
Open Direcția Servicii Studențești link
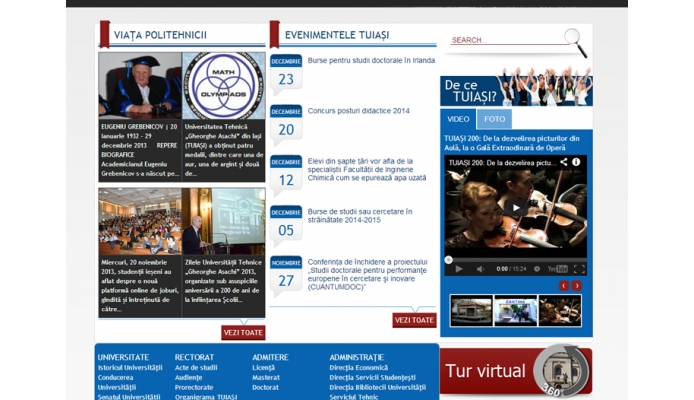pyautogui.click(x=372, y=377)
